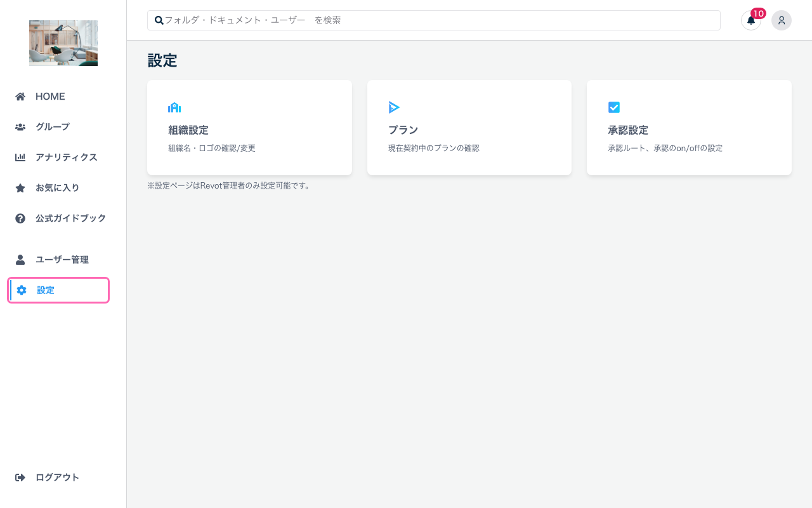
Task: Click the search magnifier icon
Action: point(159,20)
